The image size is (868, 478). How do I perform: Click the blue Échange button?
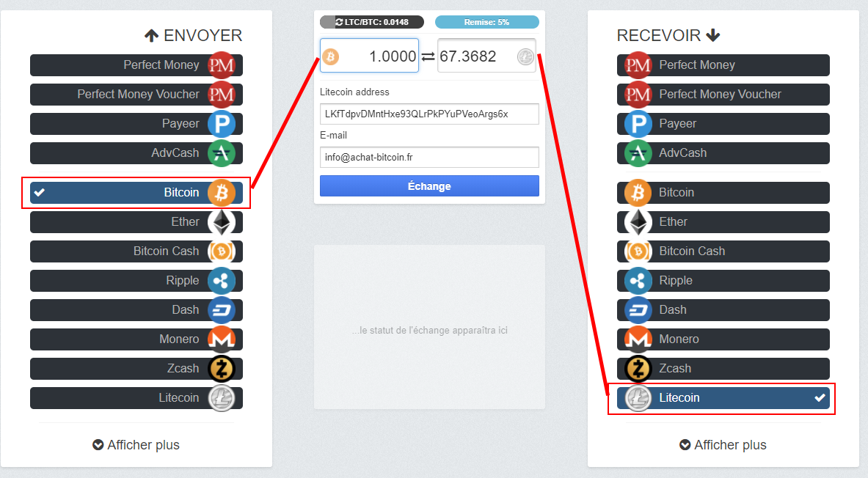coord(429,186)
